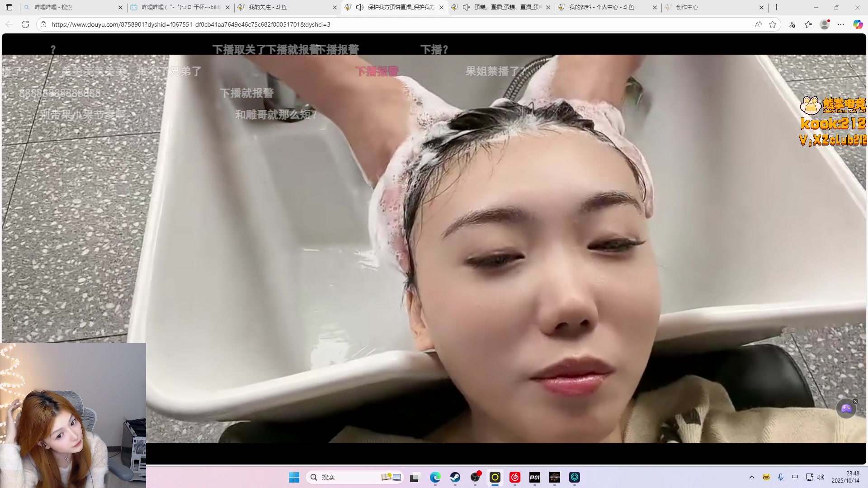868x488 pixels.
Task: Open system volume control in tray
Action: (821, 477)
